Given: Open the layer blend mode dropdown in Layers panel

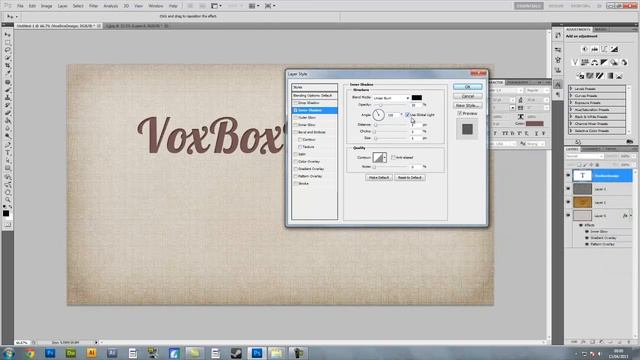Looking at the screenshot, I should coord(584,156).
